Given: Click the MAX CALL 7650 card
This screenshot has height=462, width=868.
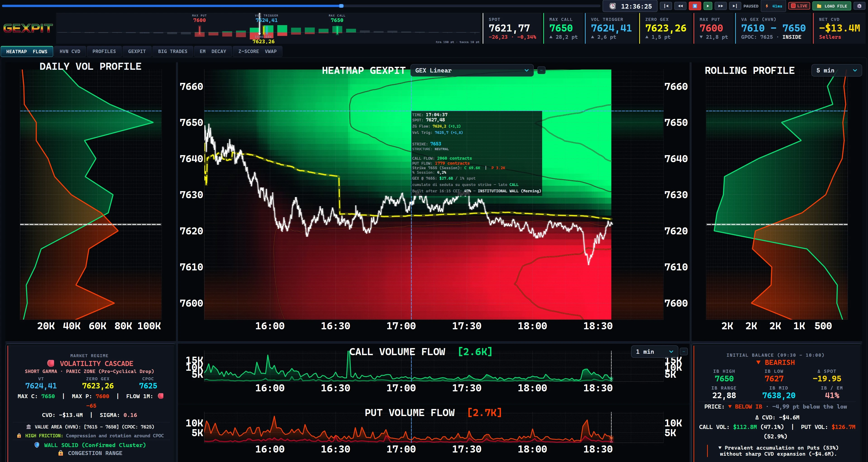Looking at the screenshot, I should [x=564, y=29].
